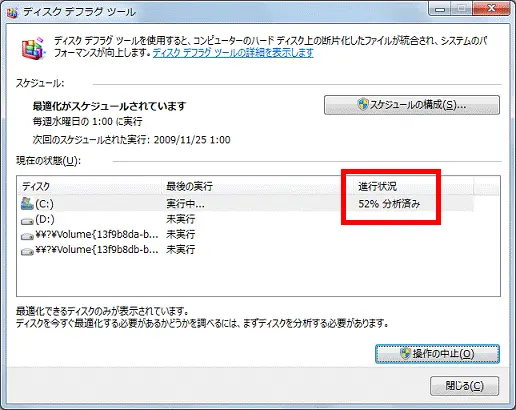Sort by the ディスク column header
The width and height of the screenshot is (516, 410).
[89, 186]
